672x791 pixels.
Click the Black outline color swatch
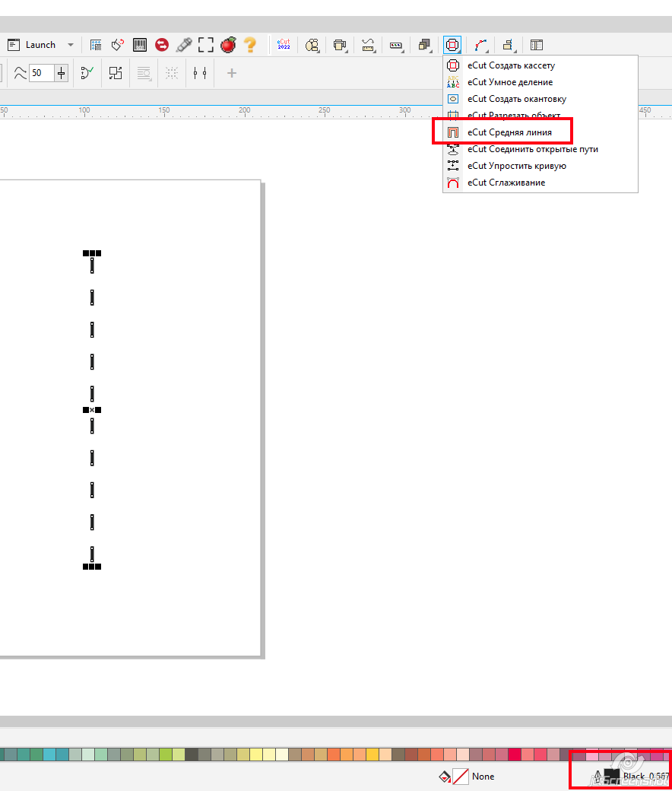[x=611, y=777]
